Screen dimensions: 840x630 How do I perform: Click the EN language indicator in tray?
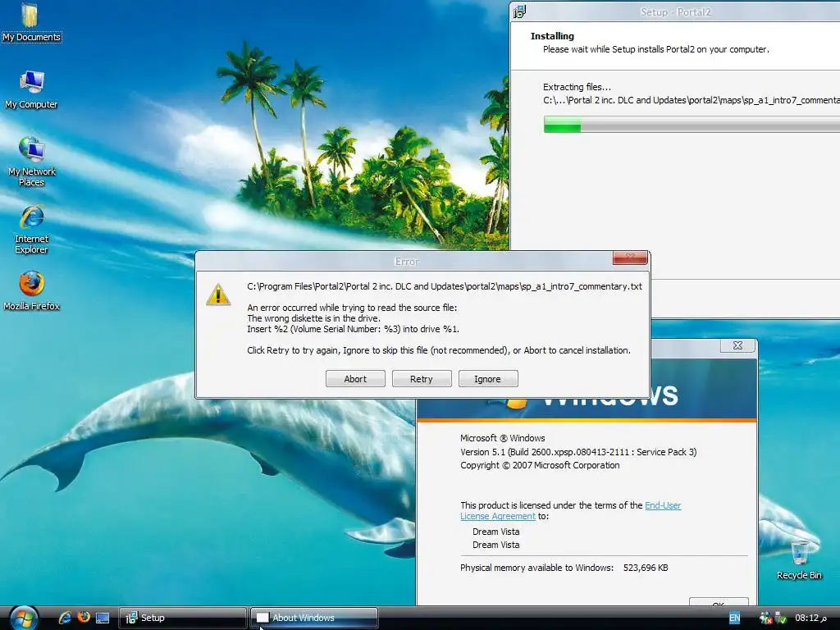(x=734, y=618)
